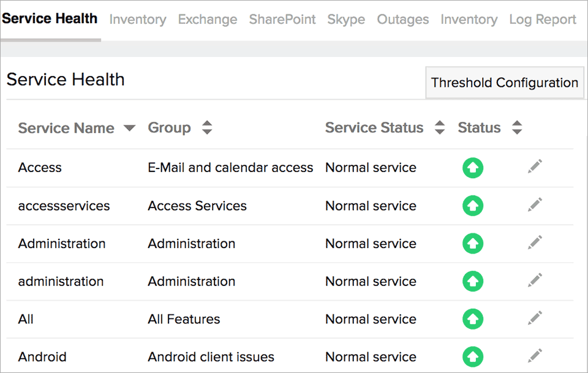Image resolution: width=588 pixels, height=373 pixels.
Task: Edit the lowercase administration row's pencil icon
Action: 535,281
